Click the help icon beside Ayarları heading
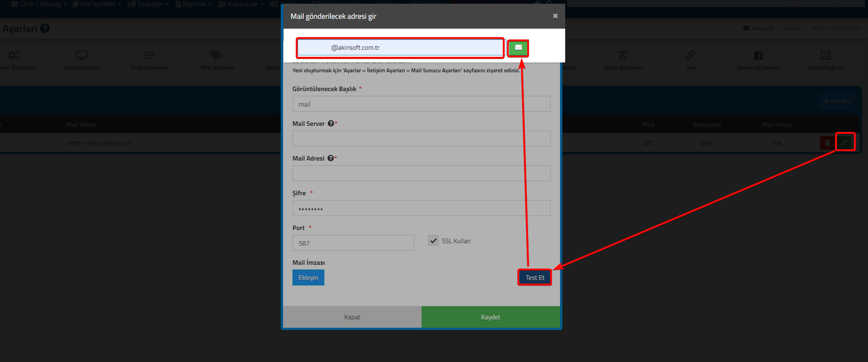Screen dimensions: 868x362 [x=45, y=28]
